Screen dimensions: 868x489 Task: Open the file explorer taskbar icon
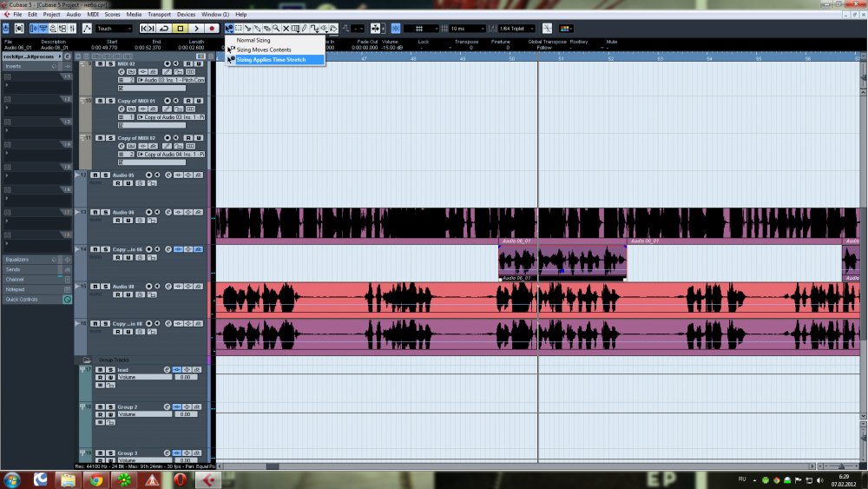[68, 480]
